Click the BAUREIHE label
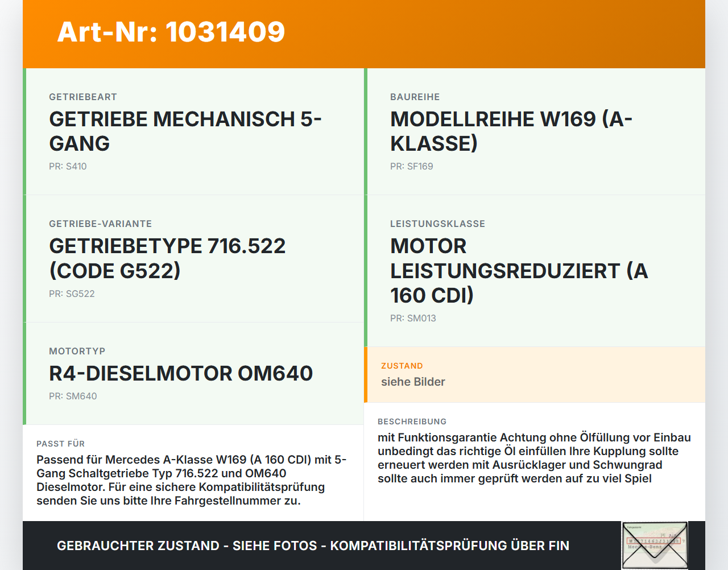The width and height of the screenshot is (728, 570). point(415,97)
